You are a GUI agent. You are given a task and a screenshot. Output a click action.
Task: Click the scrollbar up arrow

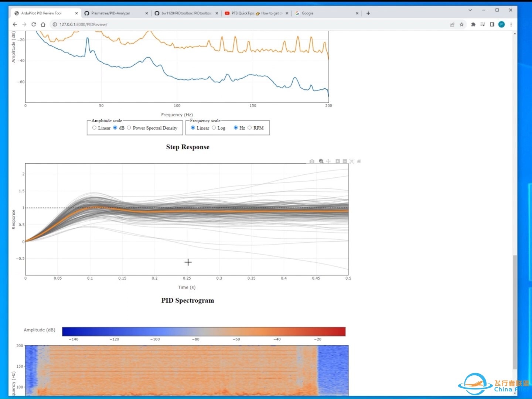coord(515,34)
